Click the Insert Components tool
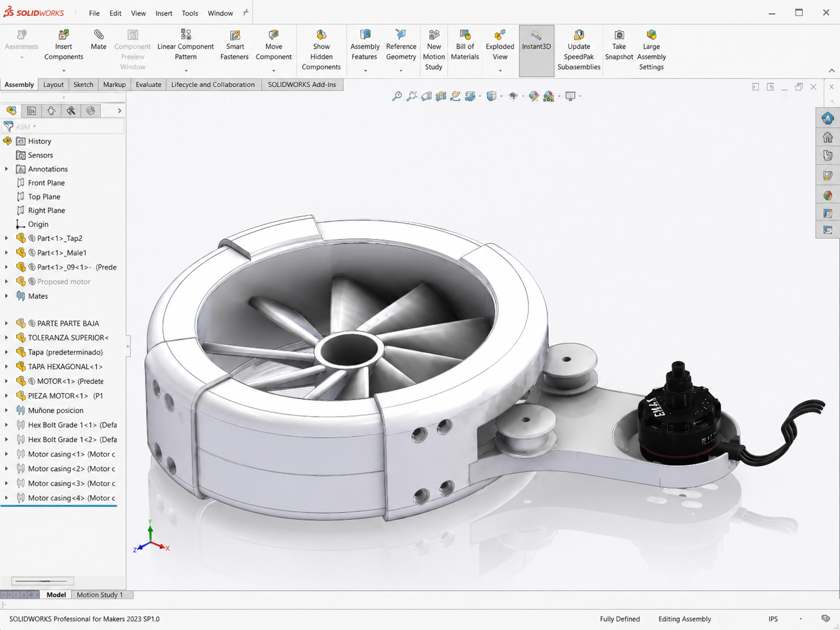Image resolution: width=840 pixels, height=630 pixels. point(64,45)
